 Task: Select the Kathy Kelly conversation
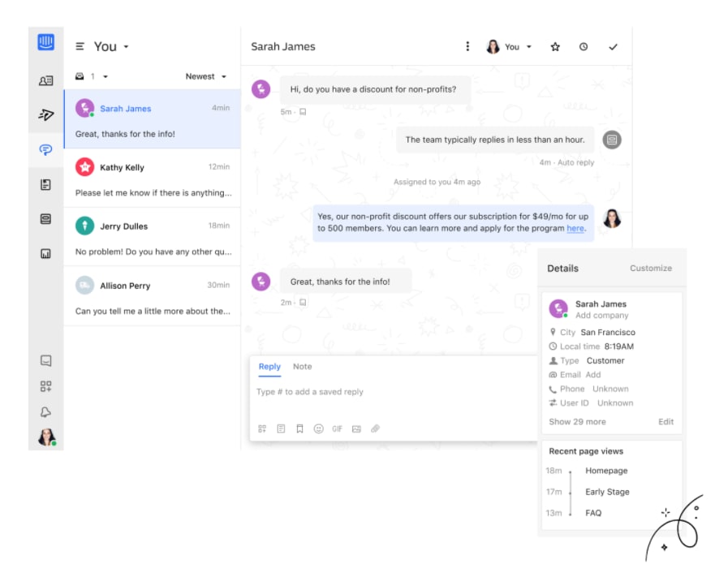coord(153,179)
